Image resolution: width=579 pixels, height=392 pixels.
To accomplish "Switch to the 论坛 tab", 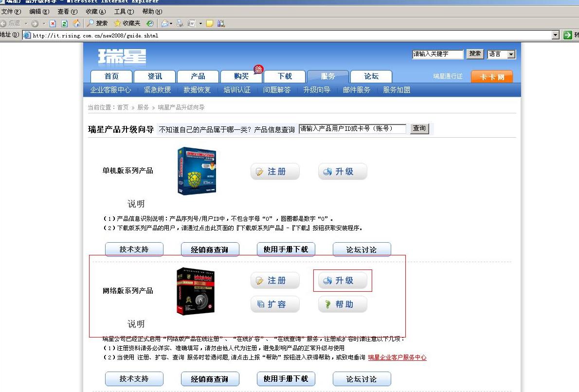I will point(371,76).
